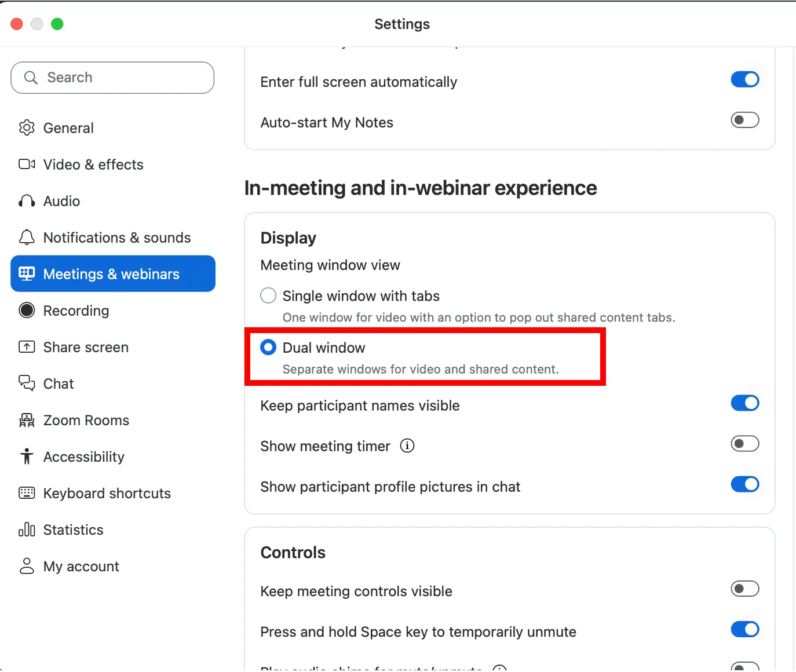796x672 pixels.
Task: Toggle Keep participant names visible off
Action: [745, 403]
